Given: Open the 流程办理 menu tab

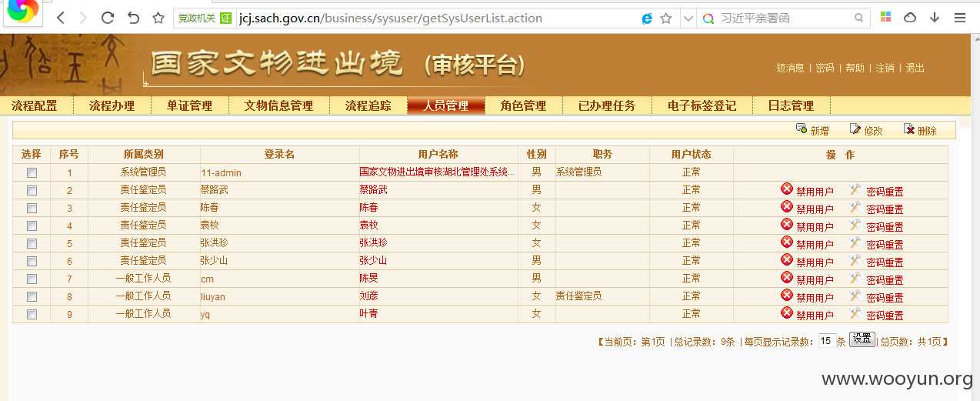Looking at the screenshot, I should [112, 106].
